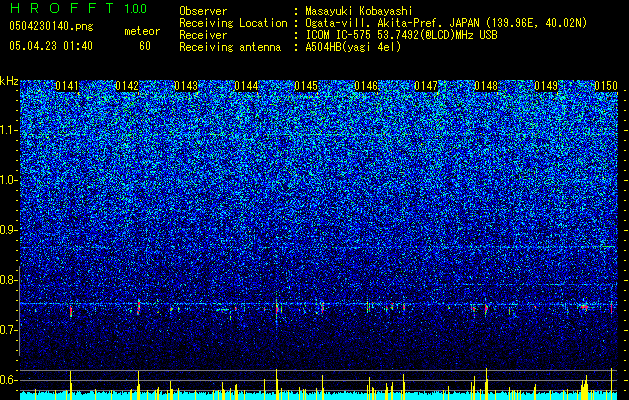This screenshot has width=629, height=400.
Task: Click the 0150 time marker
Action: pyautogui.click(x=606, y=86)
